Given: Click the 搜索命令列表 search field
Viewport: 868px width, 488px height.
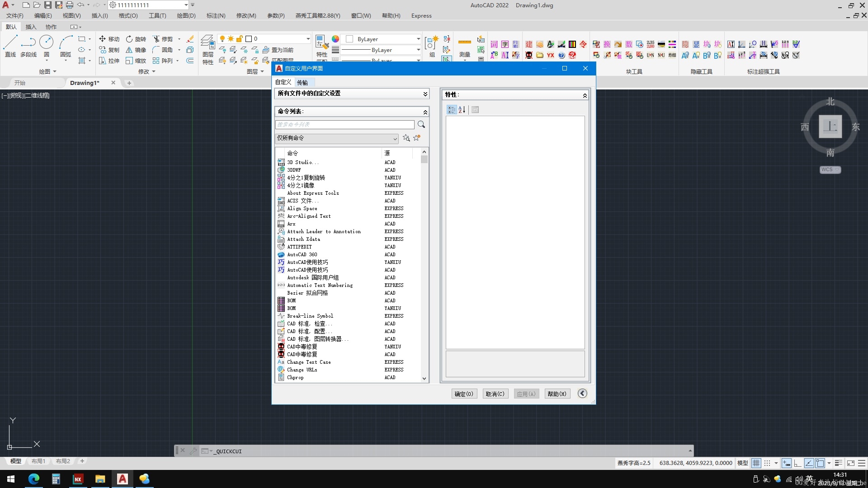Looking at the screenshot, I should tap(344, 124).
